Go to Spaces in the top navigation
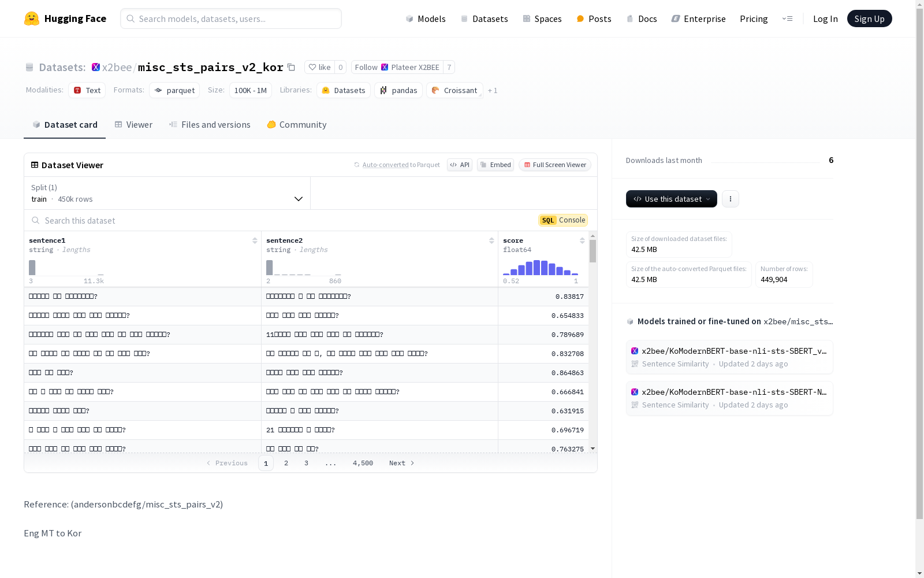924x578 pixels. 542,18
